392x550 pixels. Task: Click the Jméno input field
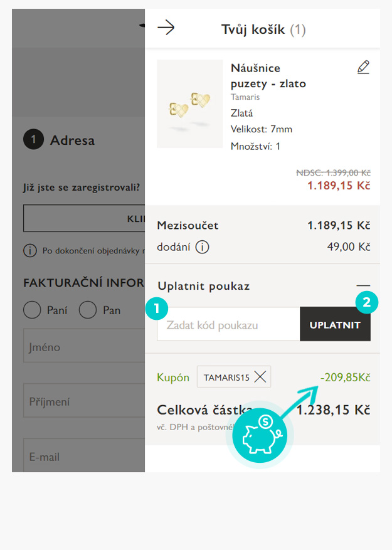84,347
